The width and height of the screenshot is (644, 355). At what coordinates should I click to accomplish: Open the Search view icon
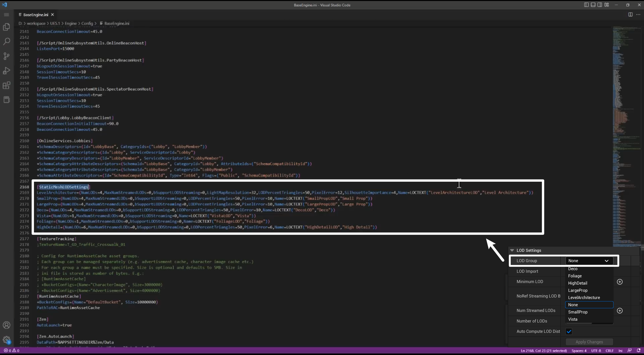6,42
